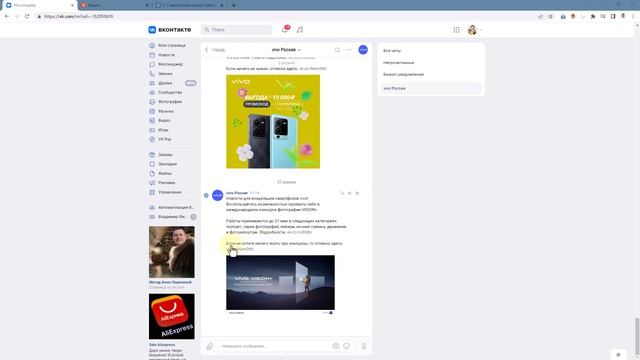The image size is (640, 360).
Task: Open the AliExpress ad image
Action: pos(172,316)
